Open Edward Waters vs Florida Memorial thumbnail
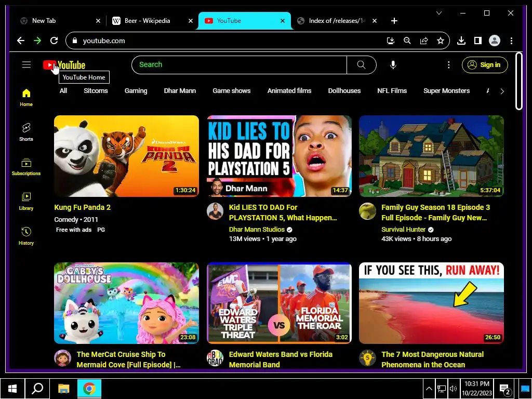Screen dimensions: 532x399 click(x=279, y=303)
